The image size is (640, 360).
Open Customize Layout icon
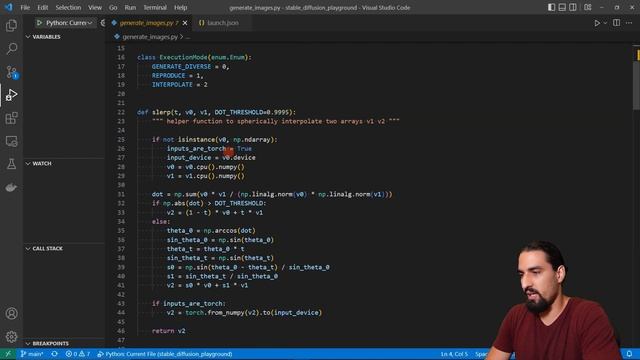click(x=588, y=7)
